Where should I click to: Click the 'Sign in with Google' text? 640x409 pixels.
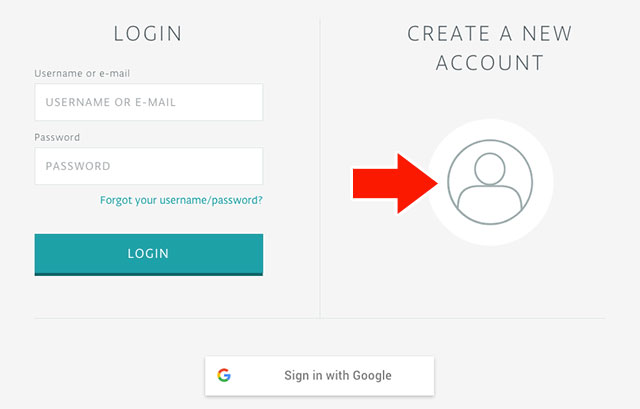(338, 376)
